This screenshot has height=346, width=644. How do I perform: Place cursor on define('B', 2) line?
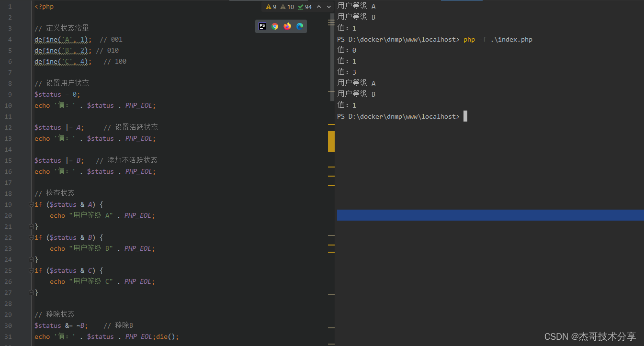point(63,50)
